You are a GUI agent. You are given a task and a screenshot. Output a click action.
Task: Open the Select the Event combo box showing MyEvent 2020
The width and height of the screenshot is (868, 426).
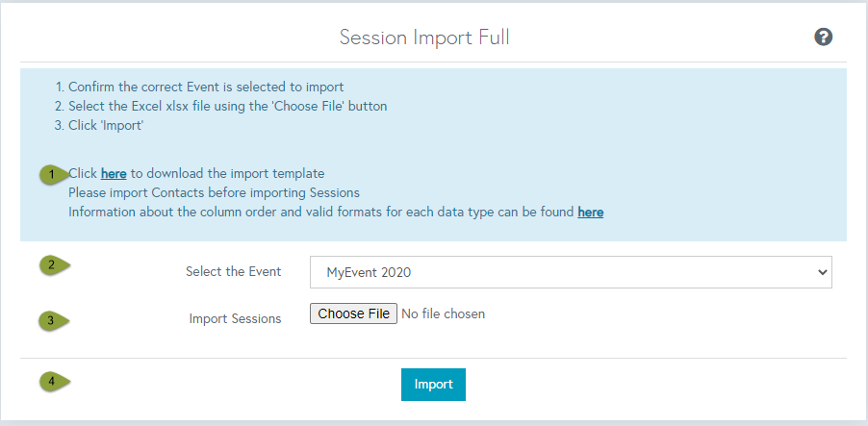[571, 271]
